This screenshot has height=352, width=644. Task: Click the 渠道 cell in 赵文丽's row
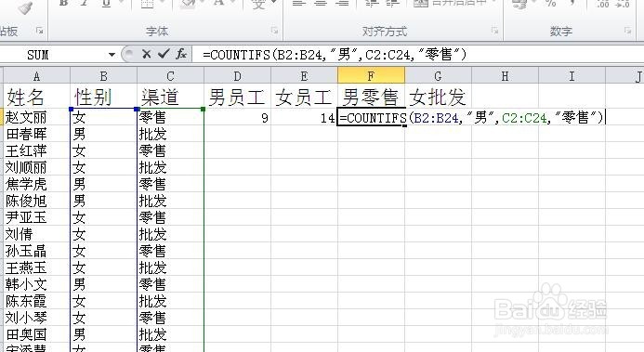tap(170, 118)
